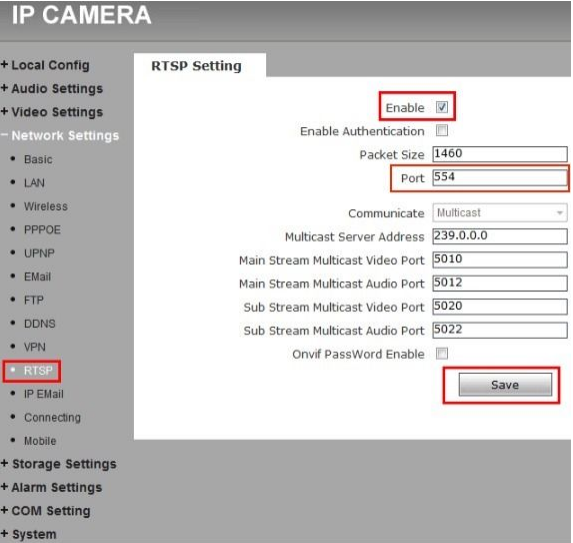573x543 pixels.
Task: Open the Basic network page
Action: (x=38, y=159)
